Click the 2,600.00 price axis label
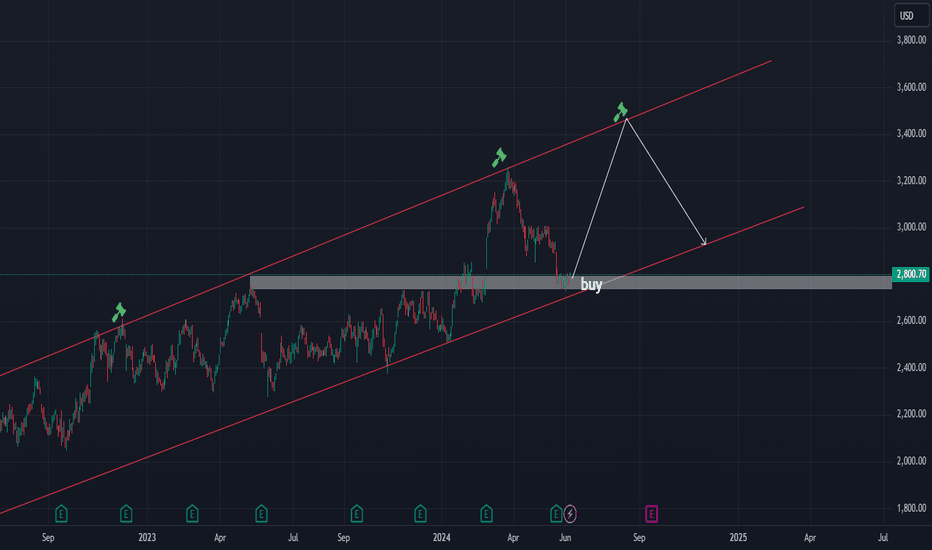This screenshot has height=550, width=932. click(x=911, y=320)
